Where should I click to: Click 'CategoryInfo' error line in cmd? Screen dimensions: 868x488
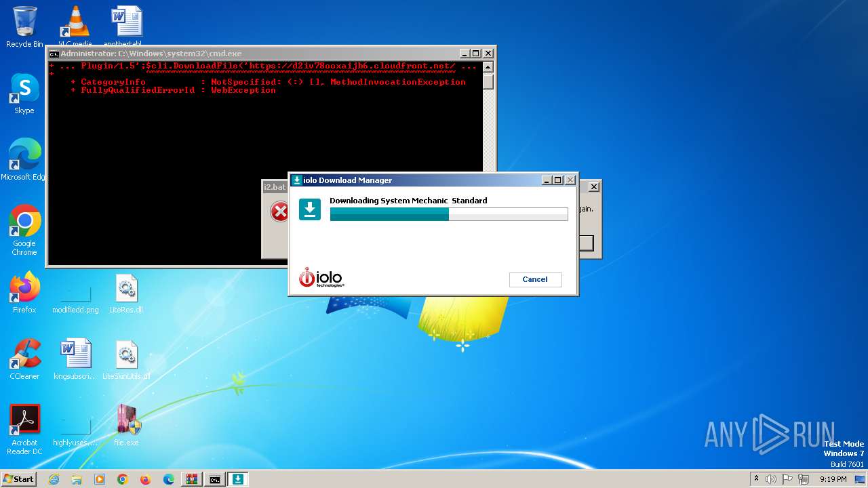pyautogui.click(x=268, y=82)
